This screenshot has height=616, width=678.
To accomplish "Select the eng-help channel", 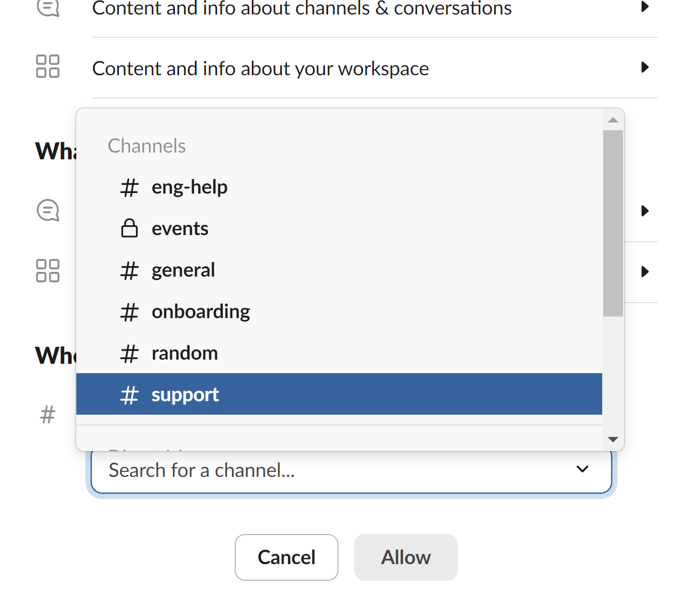I will 339,187.
